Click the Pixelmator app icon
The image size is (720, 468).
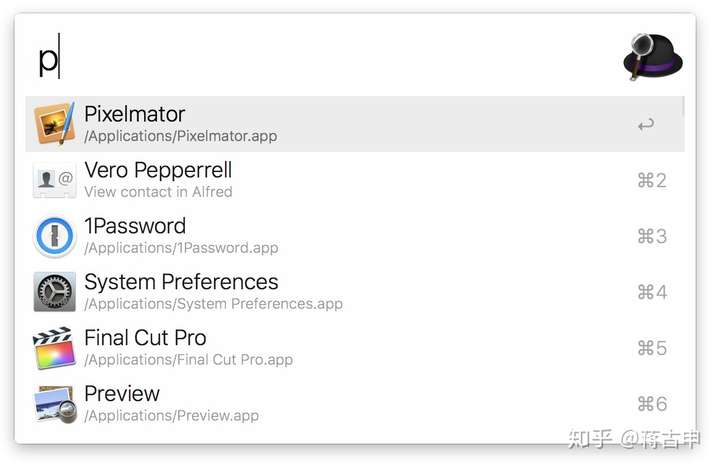(54, 124)
